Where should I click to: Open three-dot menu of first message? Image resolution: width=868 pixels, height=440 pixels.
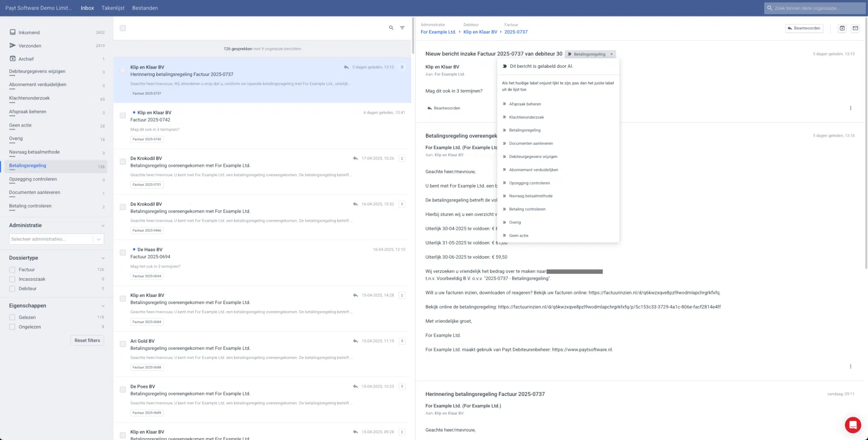850,108
